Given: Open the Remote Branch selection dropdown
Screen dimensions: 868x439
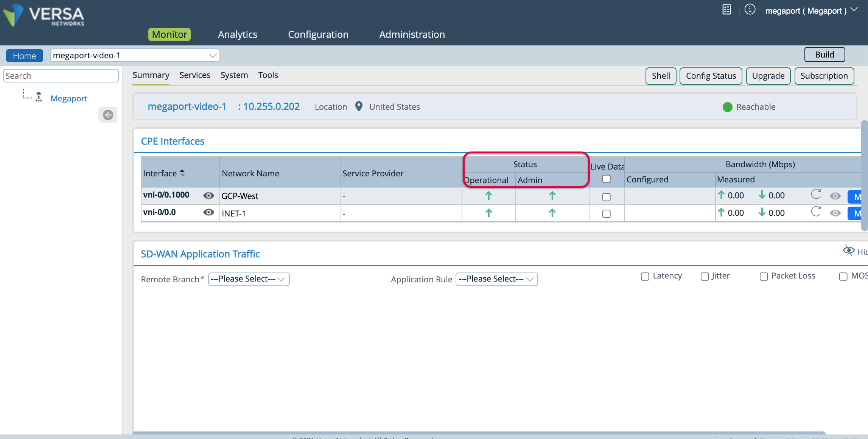Looking at the screenshot, I should (x=249, y=279).
